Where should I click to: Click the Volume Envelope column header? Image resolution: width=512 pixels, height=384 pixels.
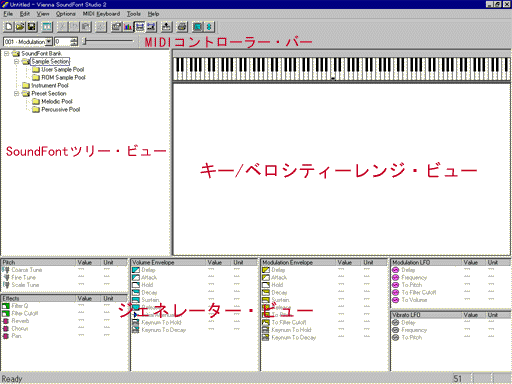tap(168, 262)
